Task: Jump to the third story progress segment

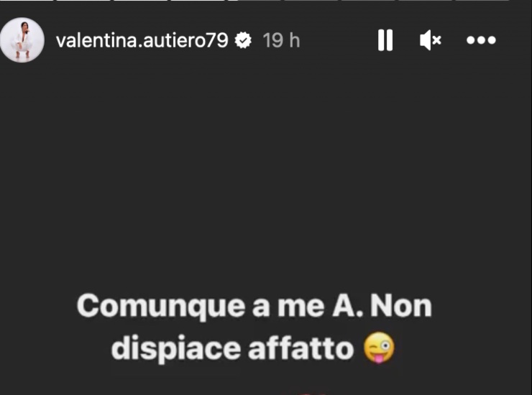Action: click(140, 1)
